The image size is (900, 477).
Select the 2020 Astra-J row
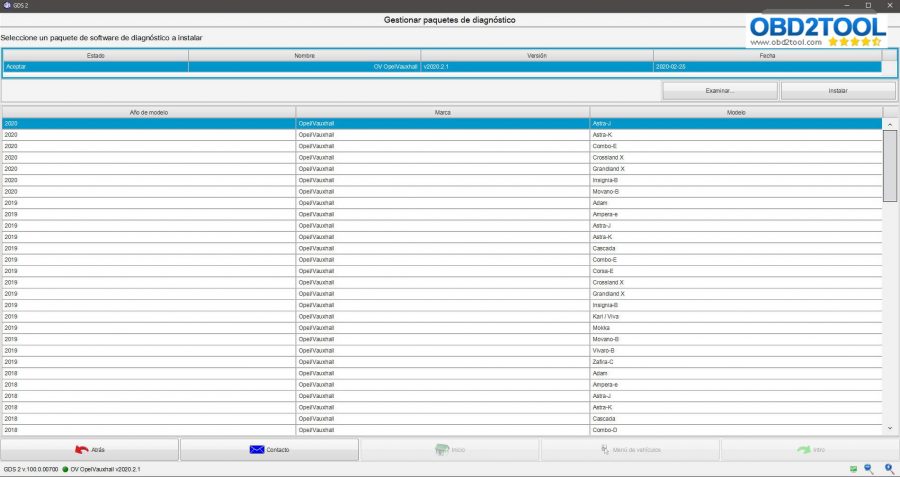click(x=442, y=123)
